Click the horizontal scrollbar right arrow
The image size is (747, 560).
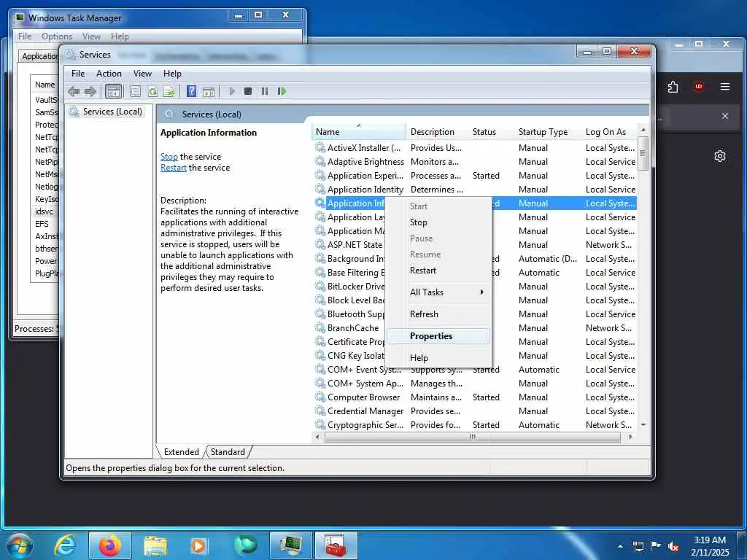[x=630, y=437]
